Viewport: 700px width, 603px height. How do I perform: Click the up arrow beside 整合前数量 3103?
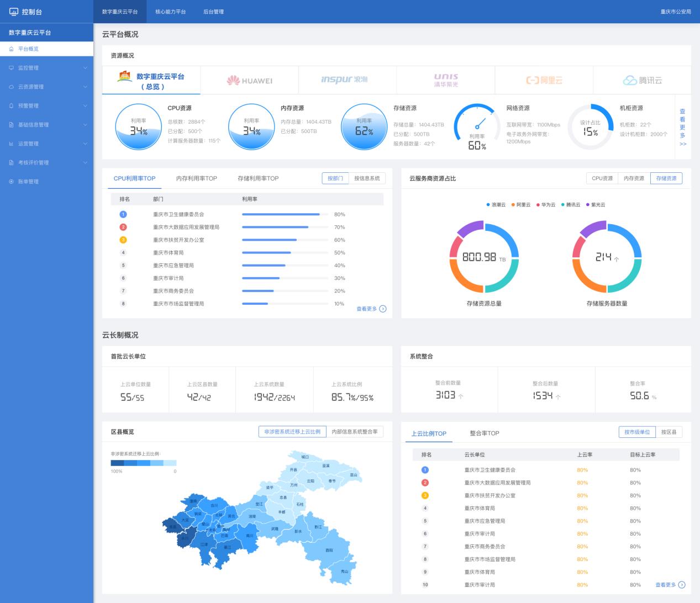(461, 396)
